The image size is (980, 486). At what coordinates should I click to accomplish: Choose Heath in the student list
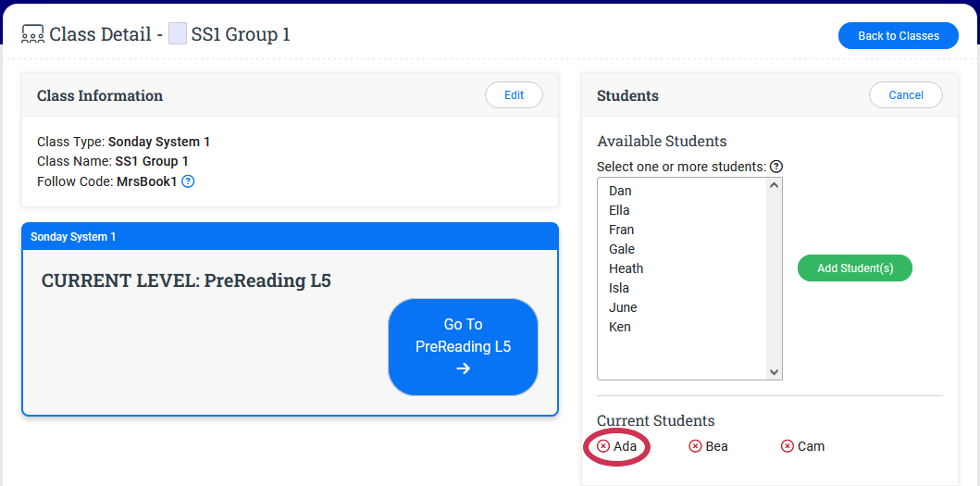pos(626,268)
